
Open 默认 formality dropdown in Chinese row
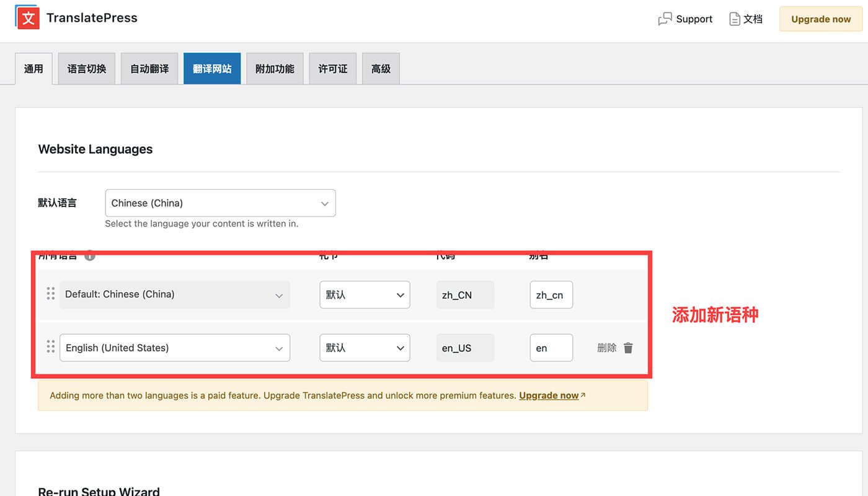(365, 294)
